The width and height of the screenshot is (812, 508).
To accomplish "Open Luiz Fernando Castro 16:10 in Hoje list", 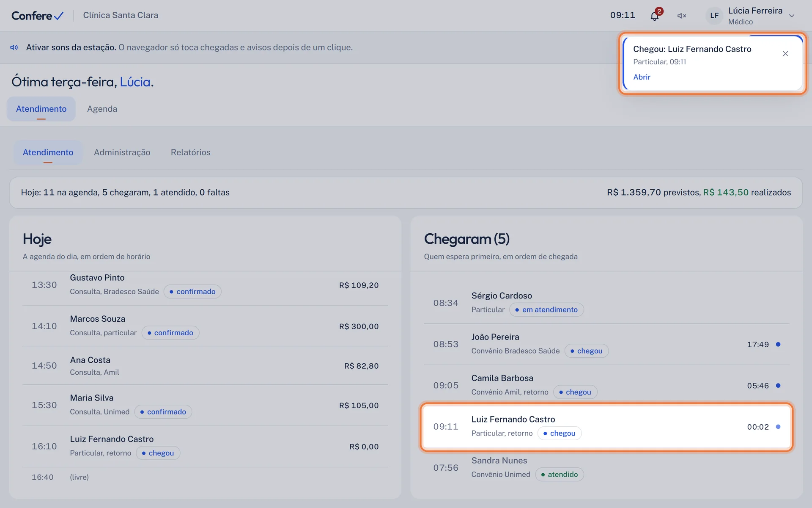I will click(x=205, y=446).
